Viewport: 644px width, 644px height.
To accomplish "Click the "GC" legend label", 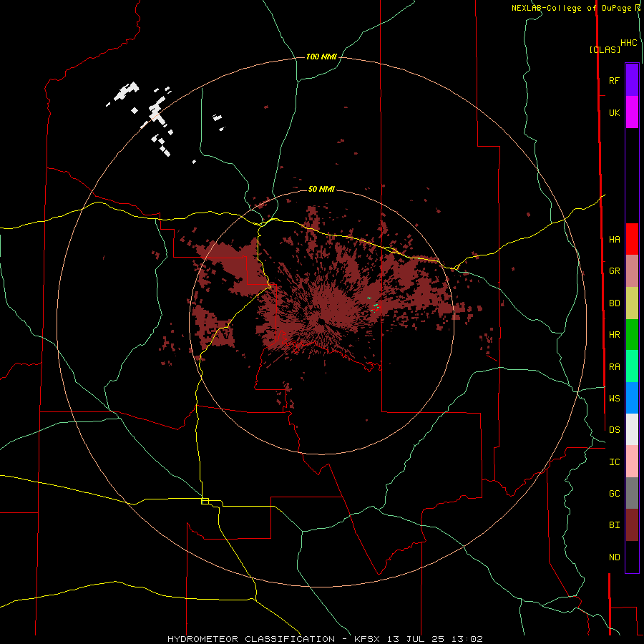I will coord(614,493).
